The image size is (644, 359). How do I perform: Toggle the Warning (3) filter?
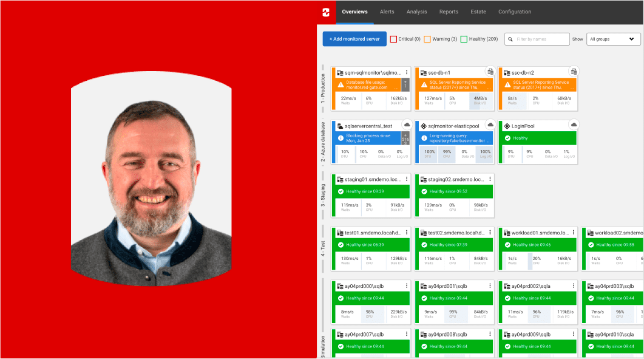click(427, 38)
